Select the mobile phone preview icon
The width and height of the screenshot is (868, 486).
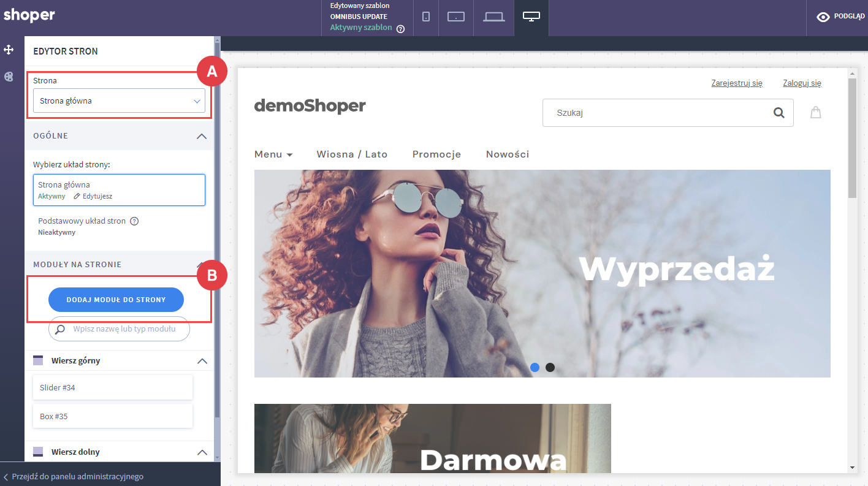coord(426,17)
